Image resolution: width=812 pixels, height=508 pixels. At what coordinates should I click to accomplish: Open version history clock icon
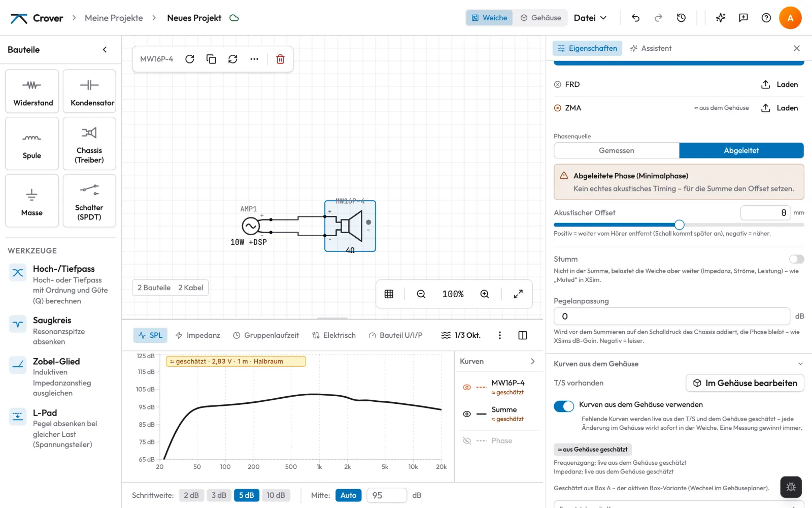(x=681, y=18)
